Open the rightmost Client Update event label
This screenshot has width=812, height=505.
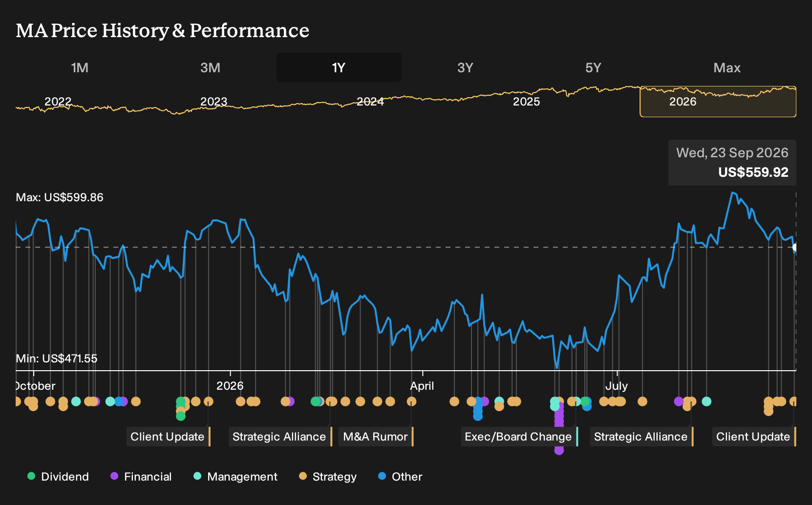[x=754, y=437]
